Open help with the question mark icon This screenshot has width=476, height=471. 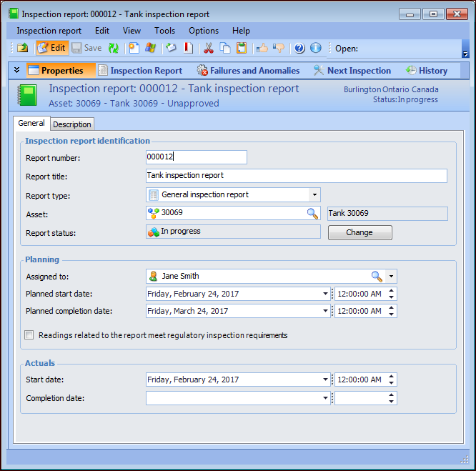[x=299, y=48]
